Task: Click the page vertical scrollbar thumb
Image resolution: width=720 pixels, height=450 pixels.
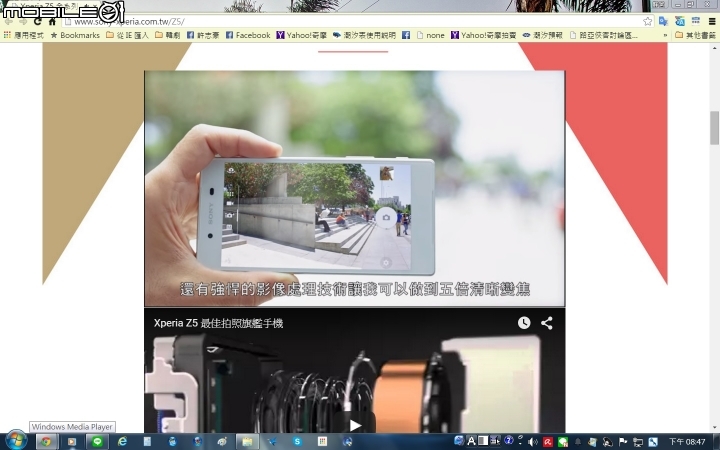Action: pos(714,128)
